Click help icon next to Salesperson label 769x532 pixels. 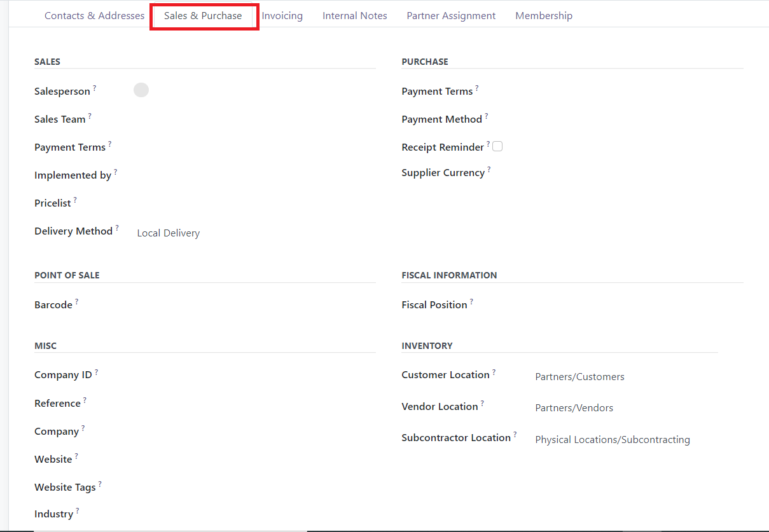95,88
